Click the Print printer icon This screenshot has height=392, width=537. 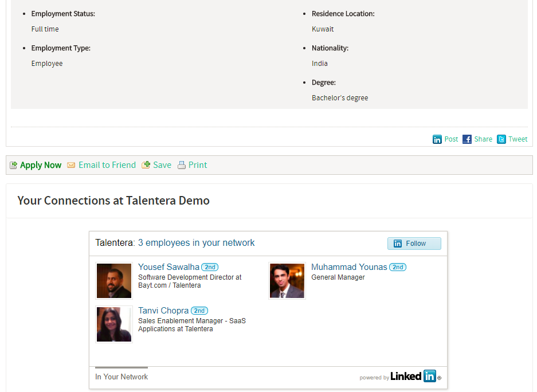coord(182,166)
